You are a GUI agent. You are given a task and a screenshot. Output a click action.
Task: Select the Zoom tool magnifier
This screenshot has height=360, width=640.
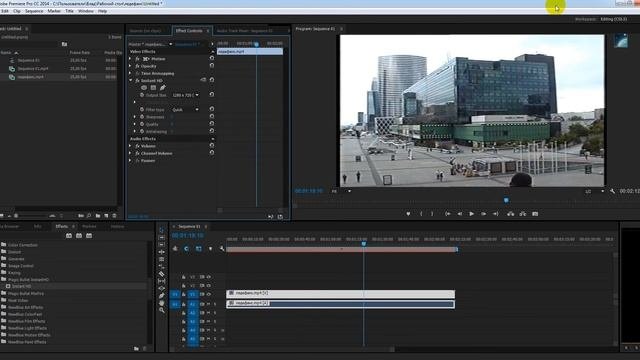click(x=162, y=310)
